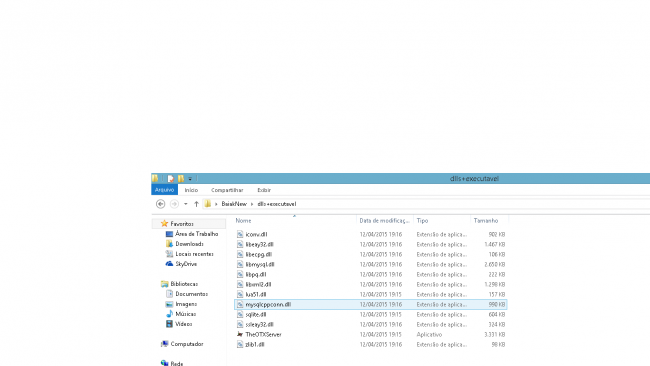Screen dimensions: 650x366
Task: Select the lua51.dll file icon
Action: tap(240, 294)
